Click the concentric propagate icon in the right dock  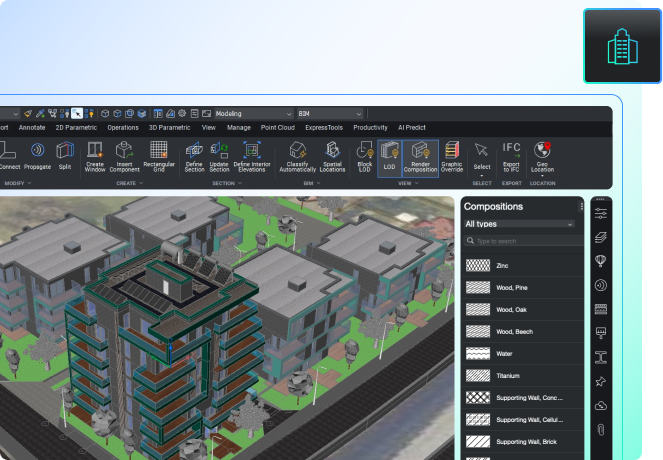tap(601, 285)
